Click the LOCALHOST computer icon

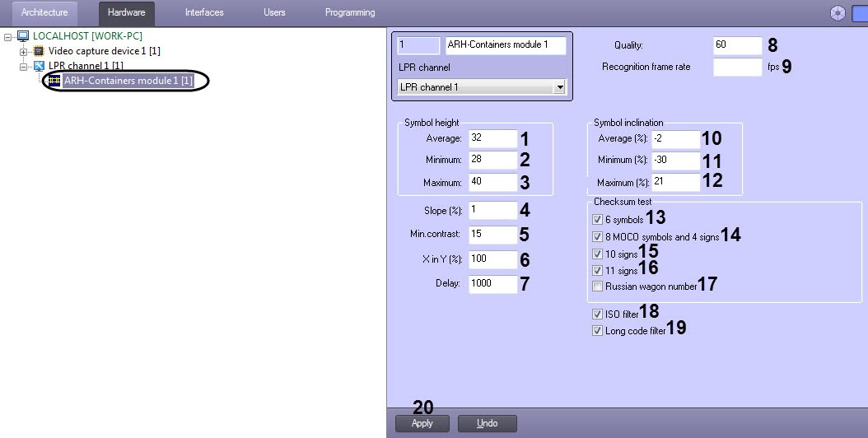(x=23, y=36)
